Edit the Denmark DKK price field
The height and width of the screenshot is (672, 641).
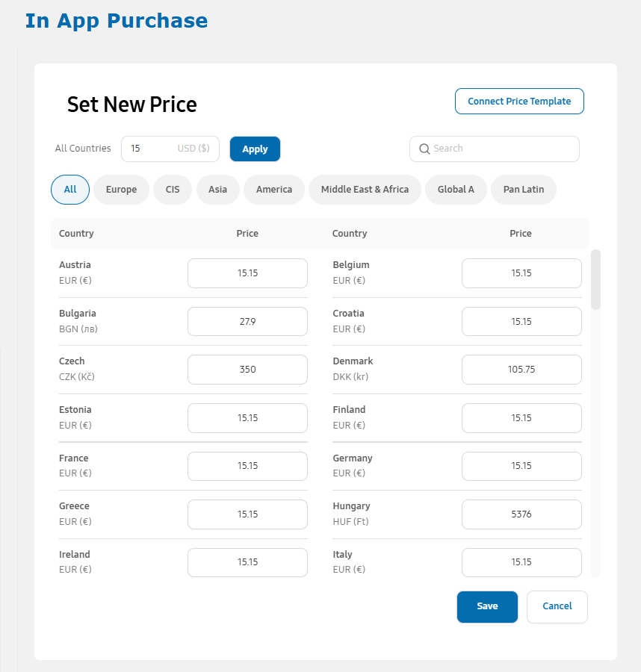coord(521,370)
